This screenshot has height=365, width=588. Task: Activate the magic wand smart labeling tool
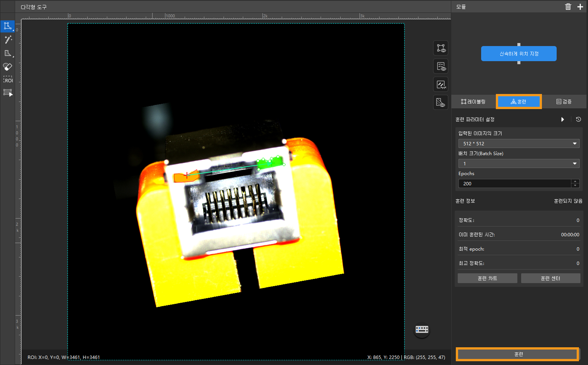coord(8,40)
